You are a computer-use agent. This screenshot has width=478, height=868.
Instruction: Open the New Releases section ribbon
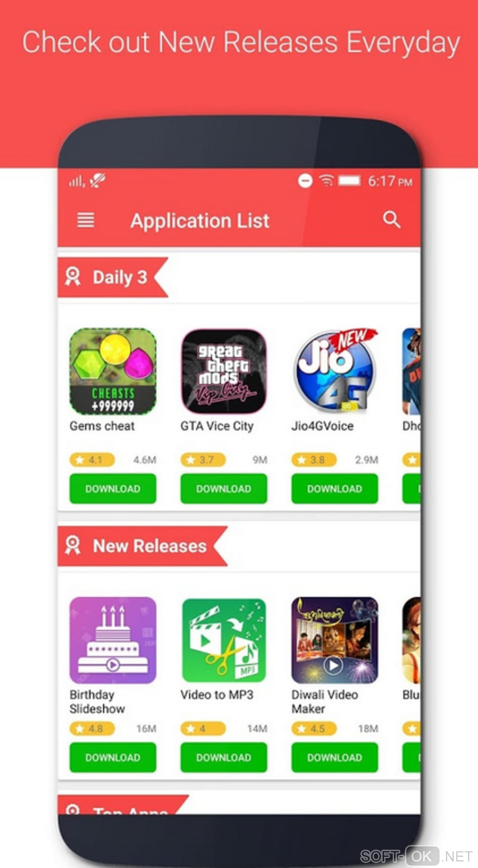[x=142, y=546]
